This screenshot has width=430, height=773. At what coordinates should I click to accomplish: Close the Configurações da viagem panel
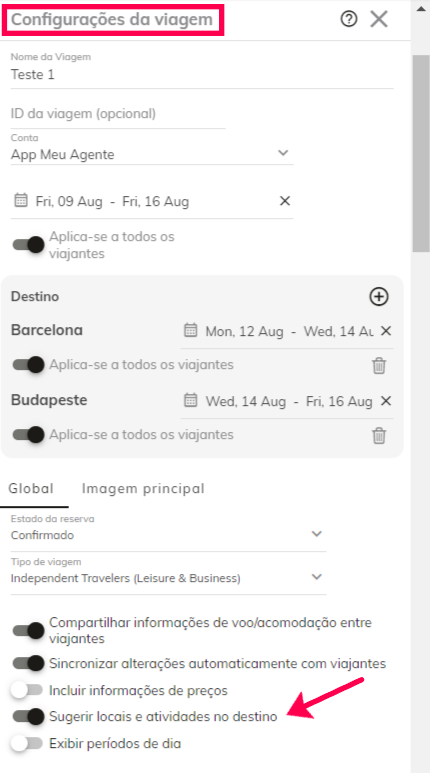(x=379, y=19)
